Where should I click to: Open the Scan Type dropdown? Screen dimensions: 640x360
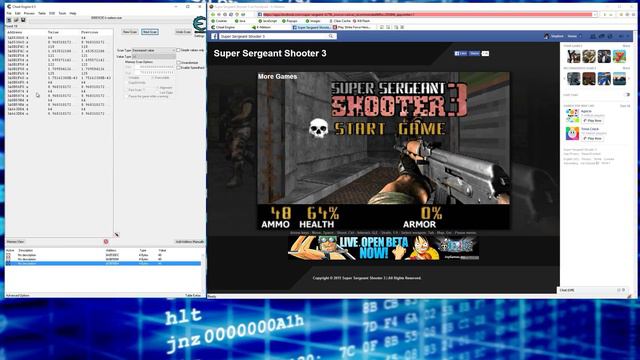[x=153, y=50]
